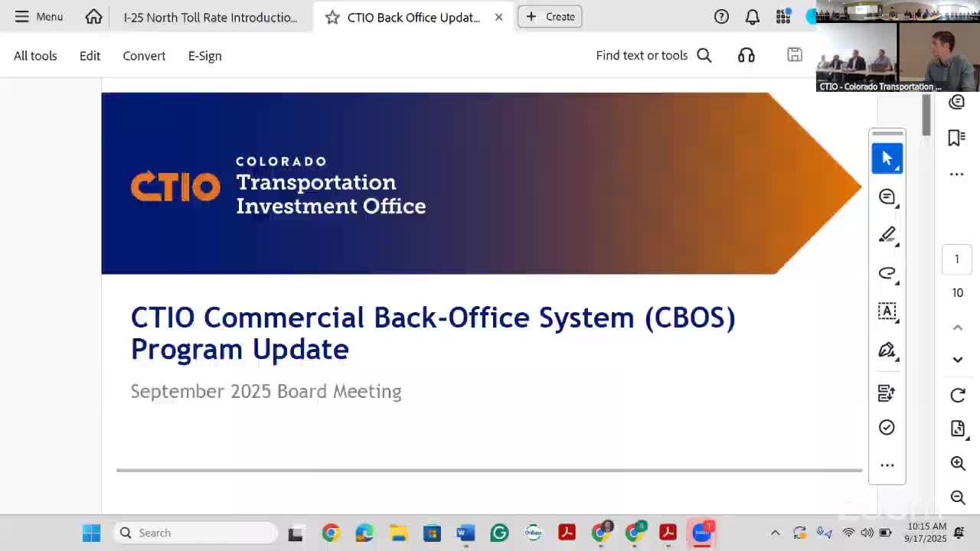Zoom in on the document
980x551 pixels.
point(958,463)
